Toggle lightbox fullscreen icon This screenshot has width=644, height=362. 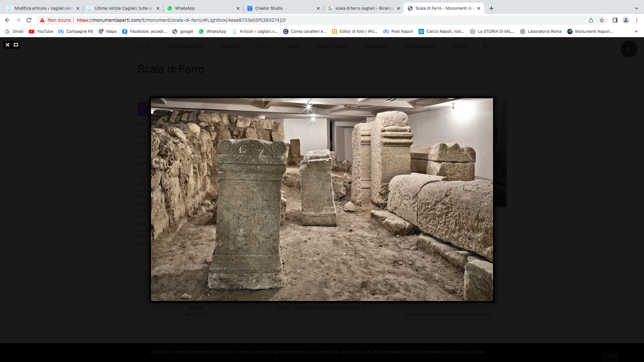pos(16,45)
